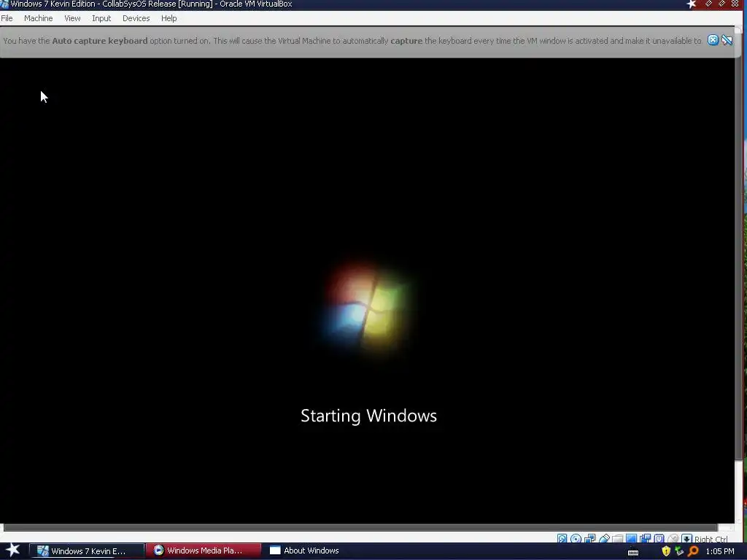
Task: Click the don't-show-again message icon in notification
Action: point(727,40)
